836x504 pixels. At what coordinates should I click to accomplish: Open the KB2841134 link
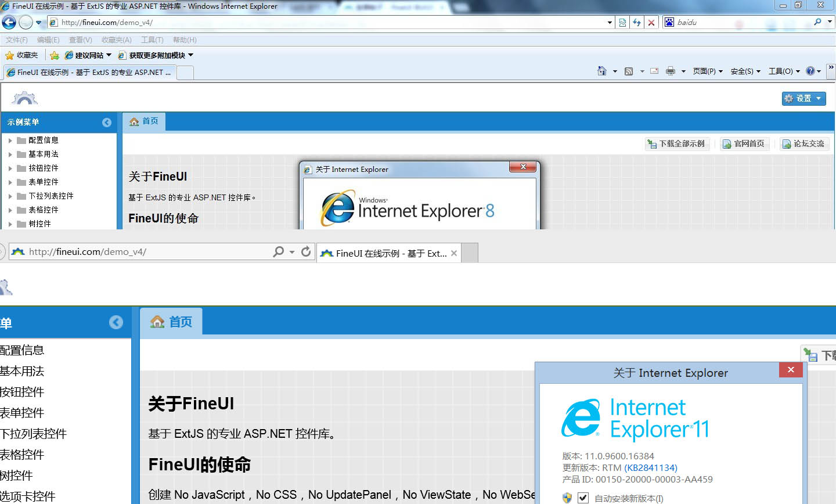(x=650, y=467)
